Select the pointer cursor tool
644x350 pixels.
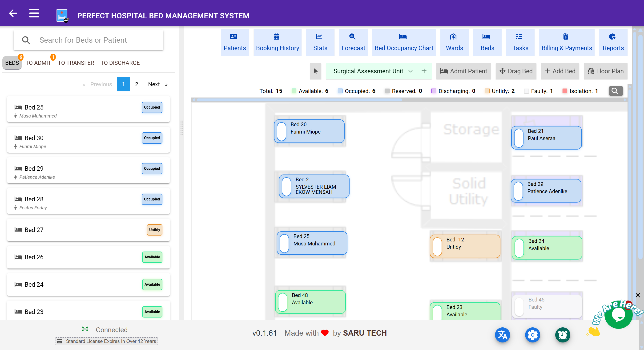tap(315, 71)
